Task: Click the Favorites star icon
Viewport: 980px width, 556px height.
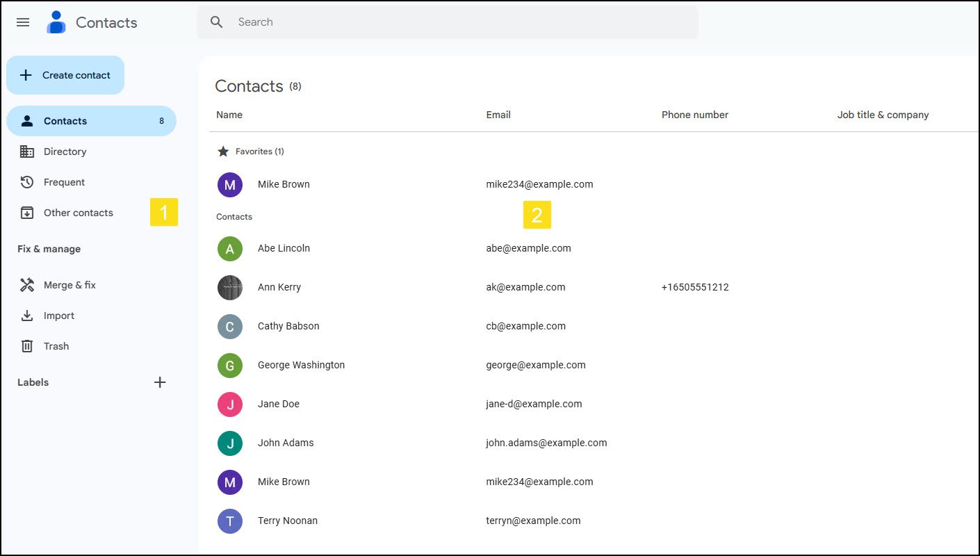Action: (223, 151)
